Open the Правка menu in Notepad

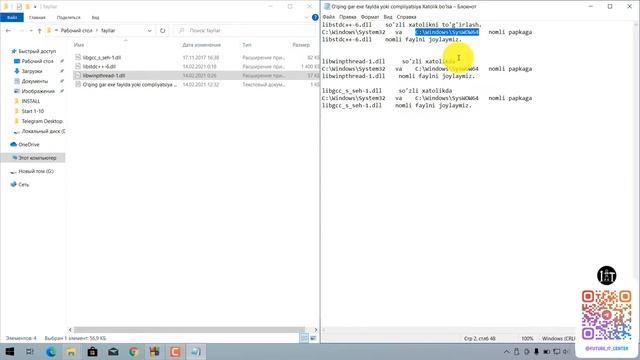pos(348,17)
